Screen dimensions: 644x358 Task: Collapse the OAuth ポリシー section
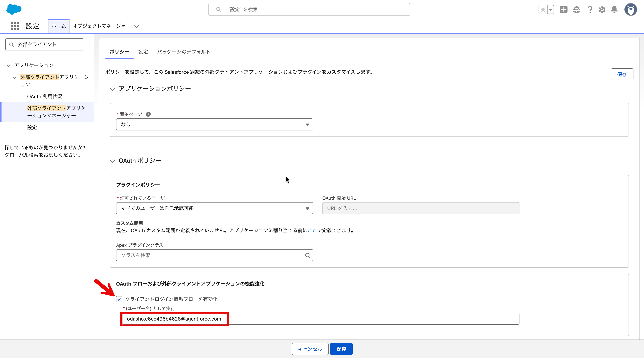[x=112, y=161]
